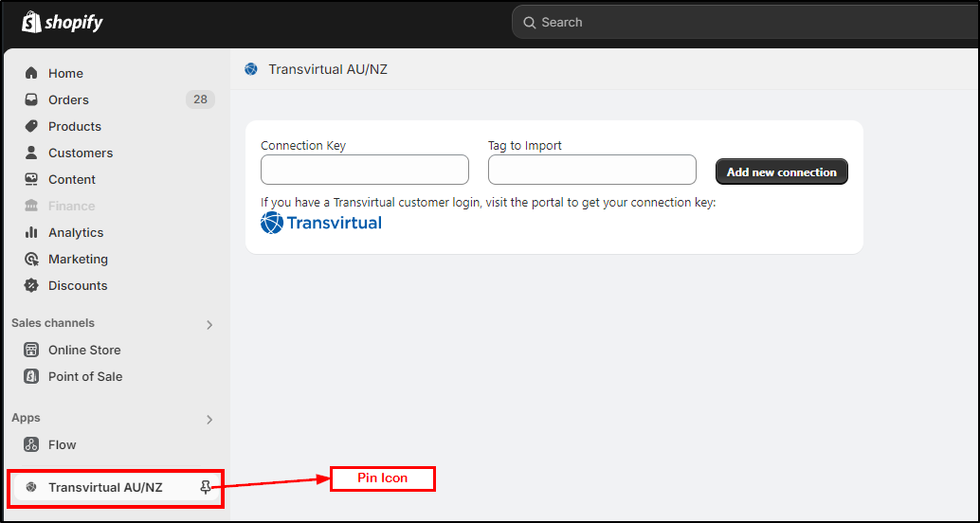Click the top Search bar
This screenshot has height=523, width=980.
click(x=746, y=23)
